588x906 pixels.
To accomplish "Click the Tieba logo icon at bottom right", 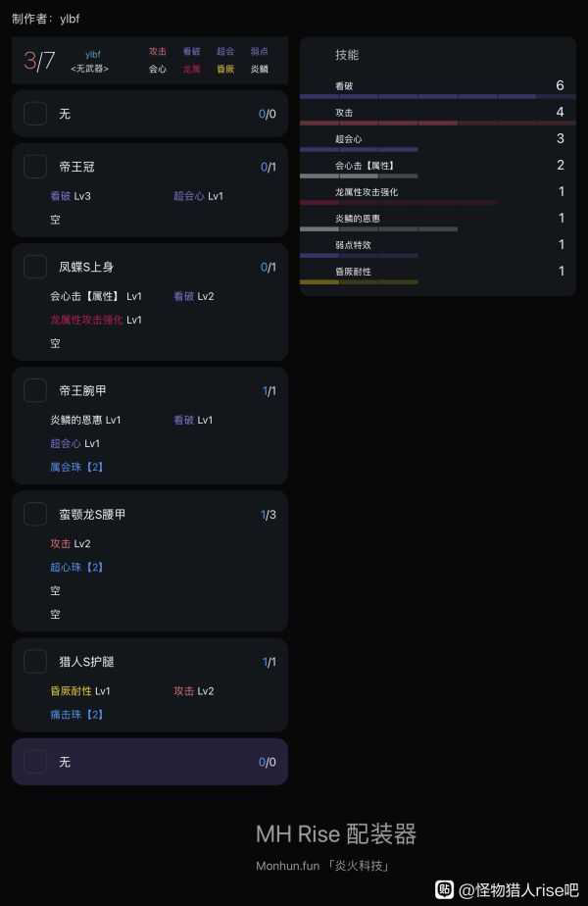I will [x=445, y=890].
